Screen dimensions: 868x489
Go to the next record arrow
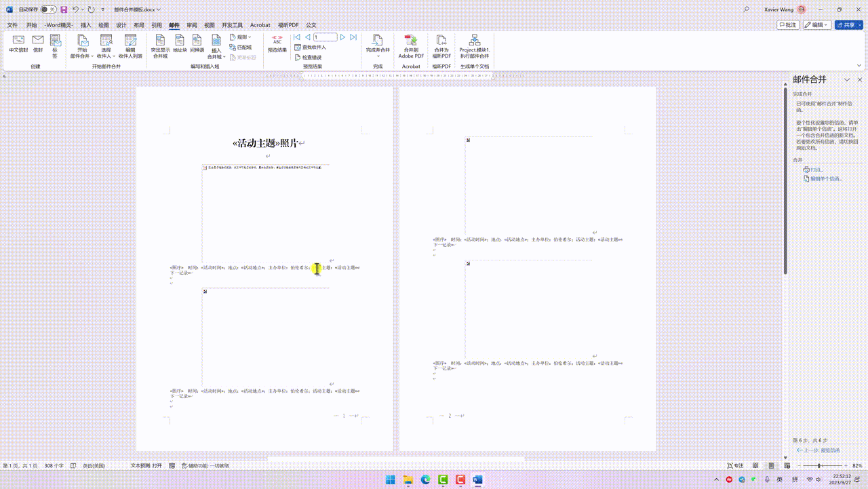343,37
